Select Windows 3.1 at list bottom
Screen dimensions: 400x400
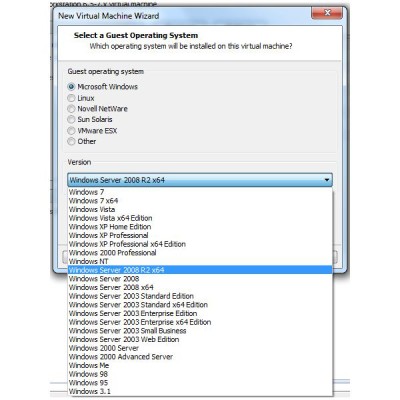200,391
